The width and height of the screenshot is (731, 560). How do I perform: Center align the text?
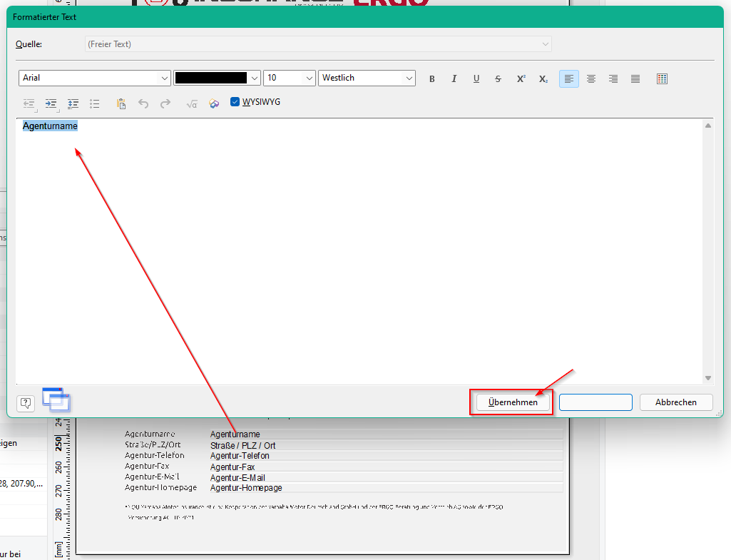(x=591, y=78)
